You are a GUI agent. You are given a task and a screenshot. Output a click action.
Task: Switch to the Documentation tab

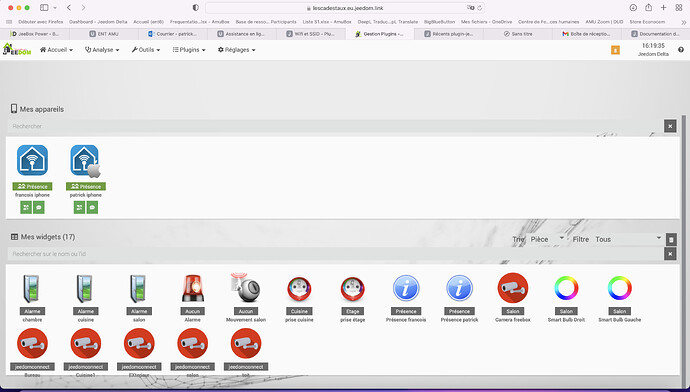point(656,34)
